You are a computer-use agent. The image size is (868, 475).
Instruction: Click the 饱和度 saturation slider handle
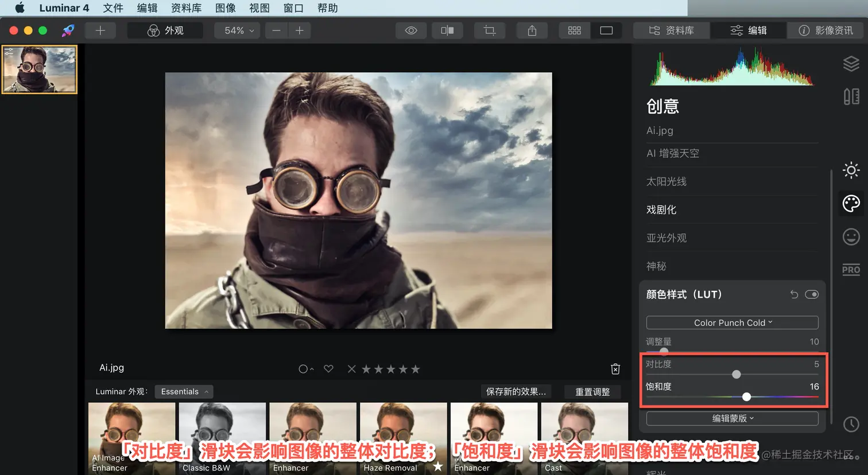coord(746,396)
